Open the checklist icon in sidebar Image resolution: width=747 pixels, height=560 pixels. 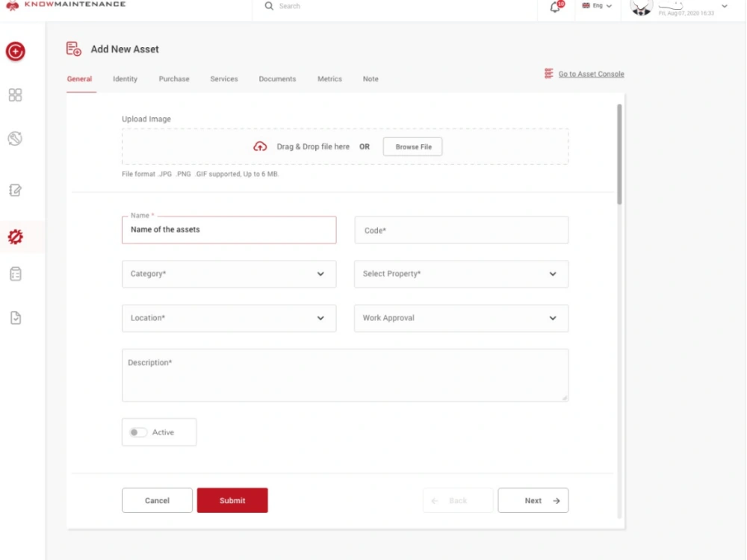(x=15, y=274)
